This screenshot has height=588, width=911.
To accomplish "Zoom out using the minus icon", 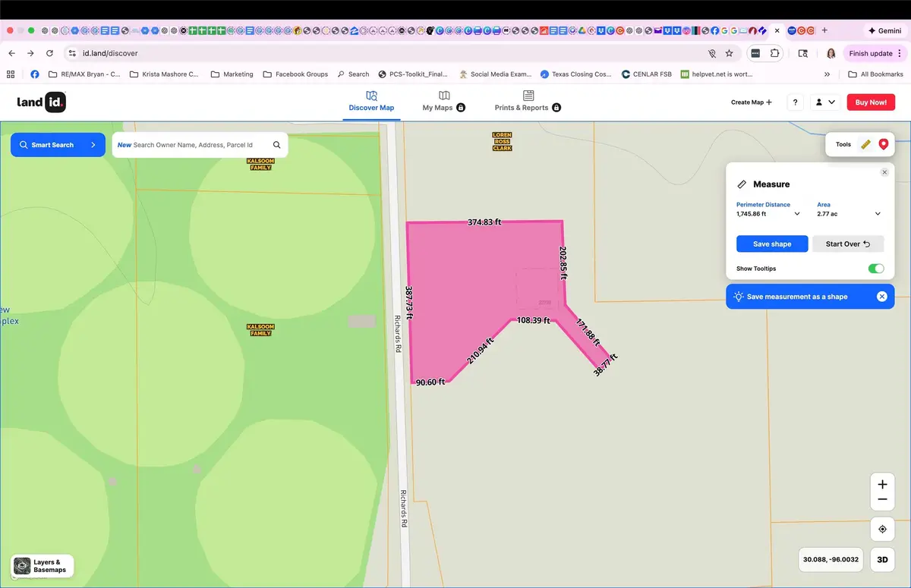I will click(881, 499).
